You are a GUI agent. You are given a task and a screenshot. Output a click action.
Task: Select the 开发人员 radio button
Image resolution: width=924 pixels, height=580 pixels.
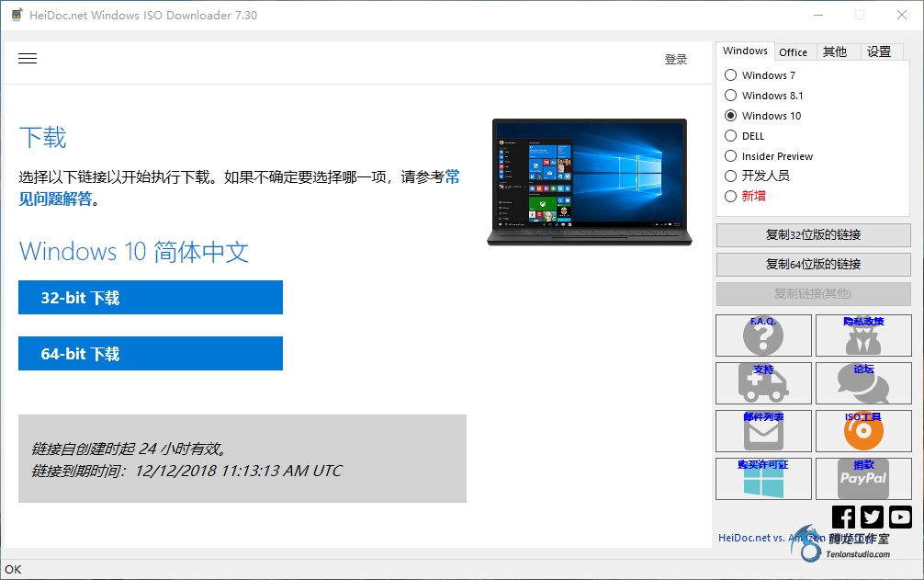click(x=731, y=176)
